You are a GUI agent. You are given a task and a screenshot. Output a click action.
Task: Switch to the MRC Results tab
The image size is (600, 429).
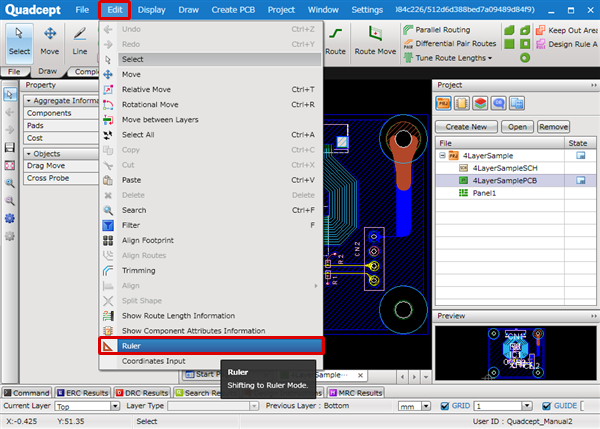pyautogui.click(x=355, y=393)
